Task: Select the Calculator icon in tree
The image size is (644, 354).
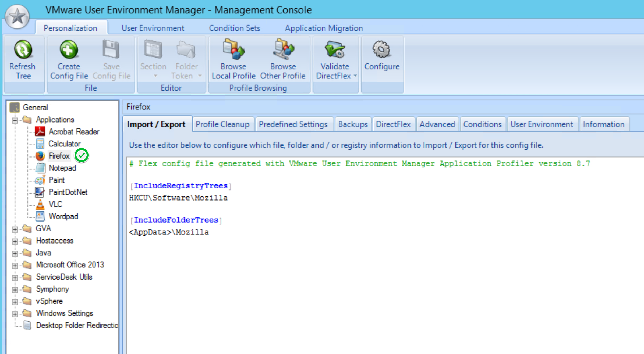Action: [x=40, y=144]
